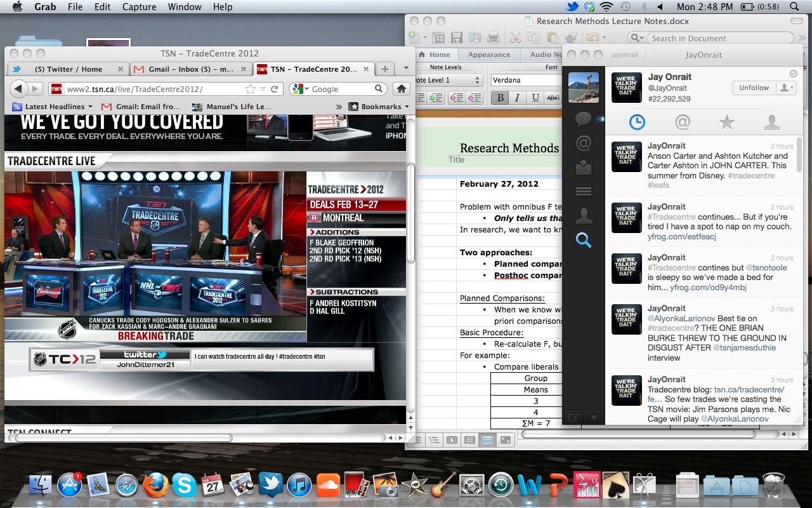Screen dimensions: 812x508
Task: Expand new document dropdown arrow in Word
Action: tap(424, 38)
